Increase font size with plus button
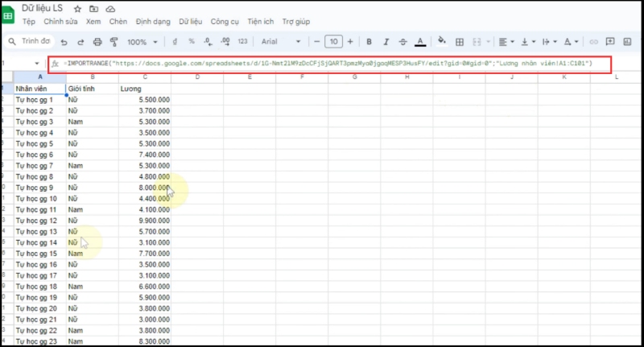 pos(350,41)
